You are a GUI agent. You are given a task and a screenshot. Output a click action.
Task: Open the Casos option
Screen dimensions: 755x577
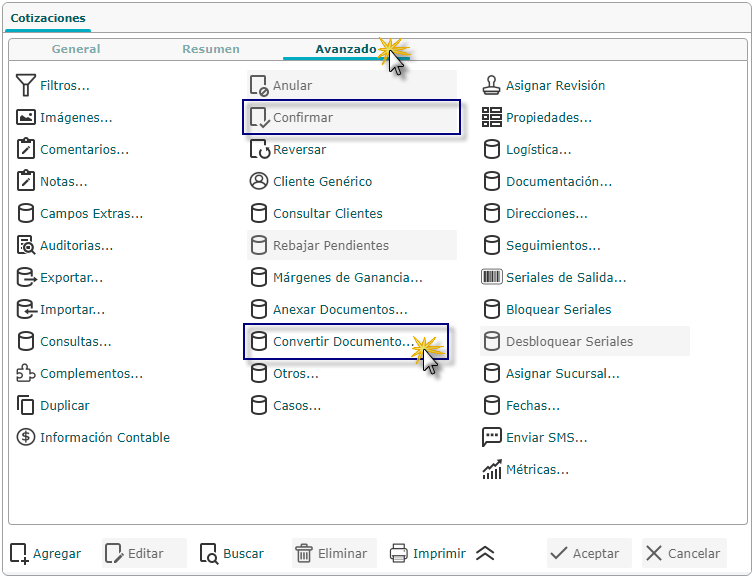point(285,406)
